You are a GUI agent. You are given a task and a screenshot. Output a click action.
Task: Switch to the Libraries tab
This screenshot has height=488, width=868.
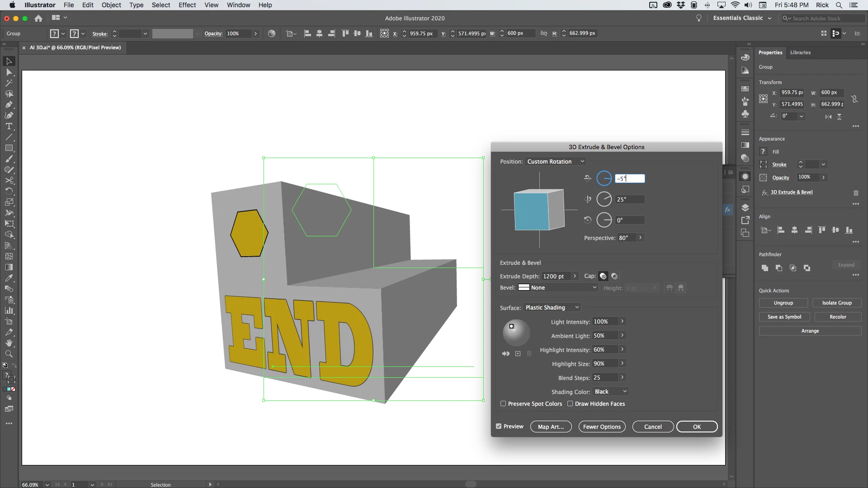(800, 52)
